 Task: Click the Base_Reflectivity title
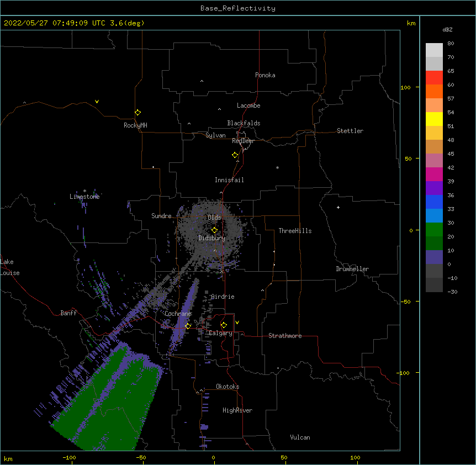pos(238,8)
